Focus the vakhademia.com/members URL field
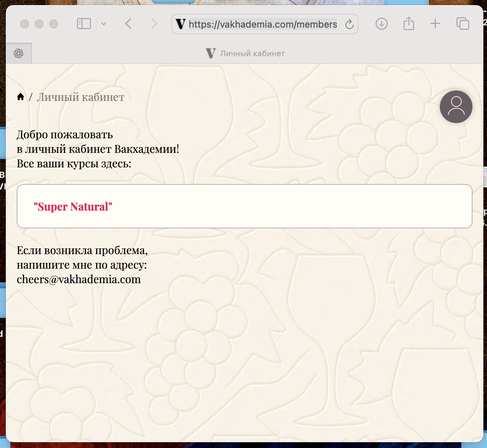The width and height of the screenshot is (487, 448). pos(263,24)
